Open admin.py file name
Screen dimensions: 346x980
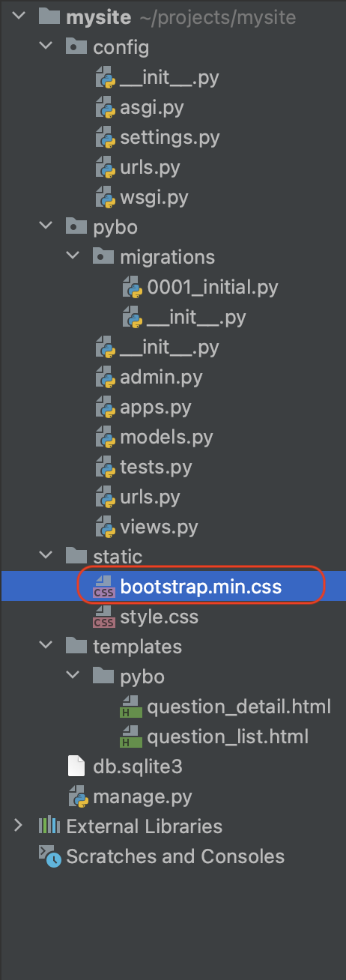[161, 378]
